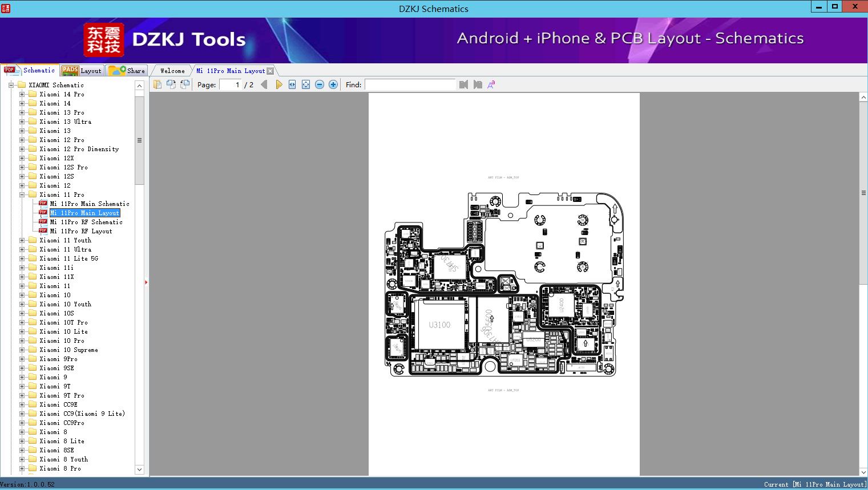868x490 pixels.
Task: Click the page number field
Action: [x=231, y=84]
